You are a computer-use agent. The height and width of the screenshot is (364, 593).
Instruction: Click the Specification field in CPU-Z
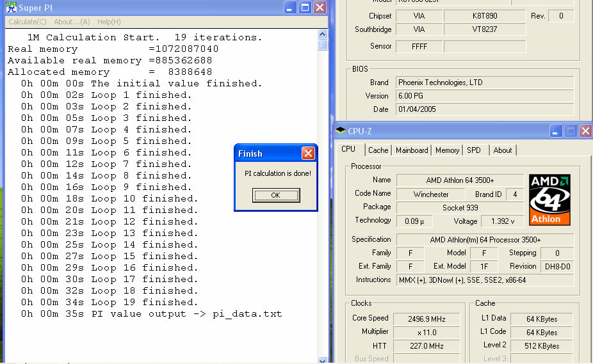point(485,240)
